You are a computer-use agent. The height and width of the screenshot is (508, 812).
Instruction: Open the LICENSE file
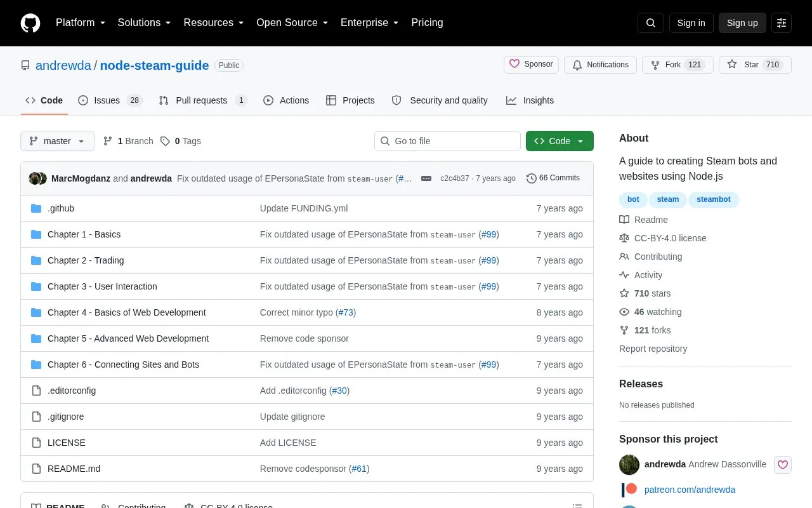coord(67,443)
